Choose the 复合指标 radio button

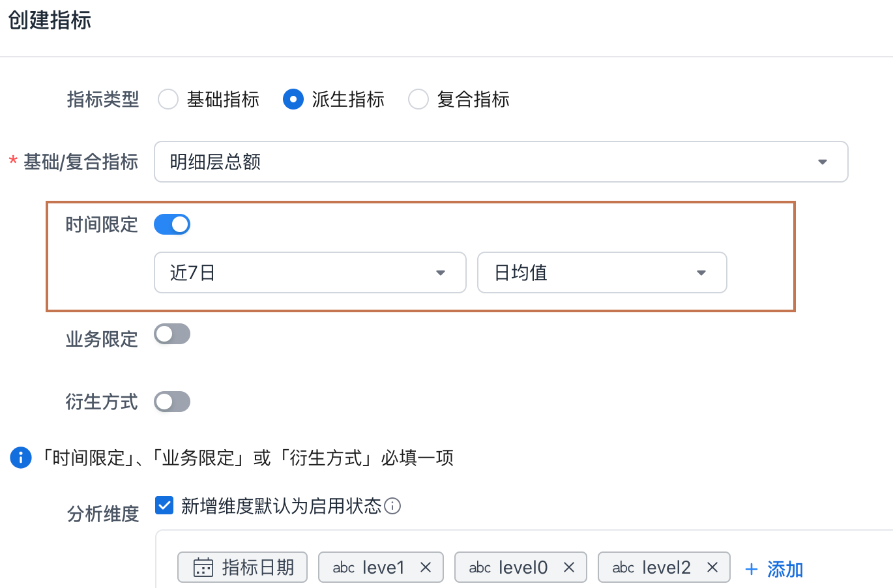pyautogui.click(x=418, y=100)
